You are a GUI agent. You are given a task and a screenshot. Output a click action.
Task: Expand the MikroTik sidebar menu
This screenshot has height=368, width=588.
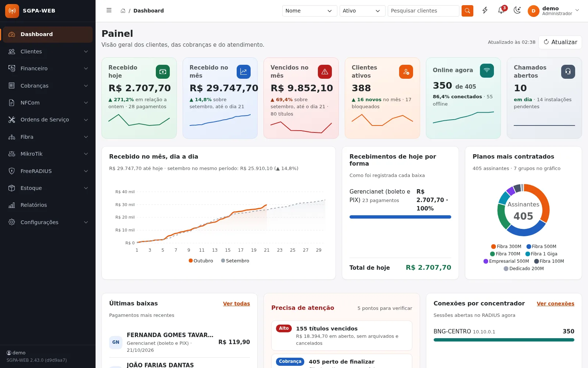click(48, 154)
